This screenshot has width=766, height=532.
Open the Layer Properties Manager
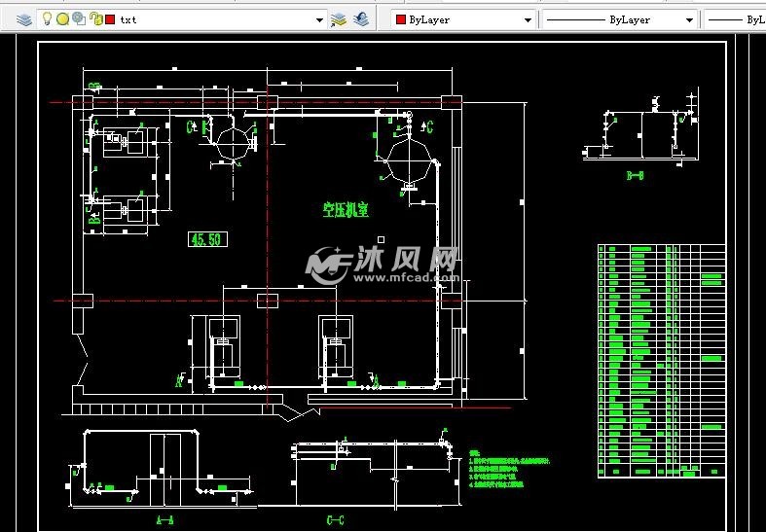point(24,19)
